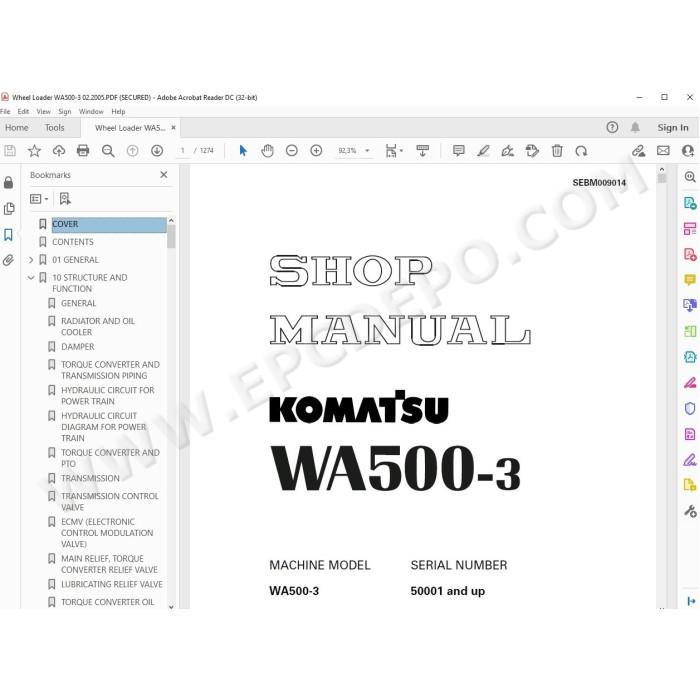The image size is (700, 700).
Task: Open the sign document pen icon
Action: pyautogui.click(x=508, y=151)
